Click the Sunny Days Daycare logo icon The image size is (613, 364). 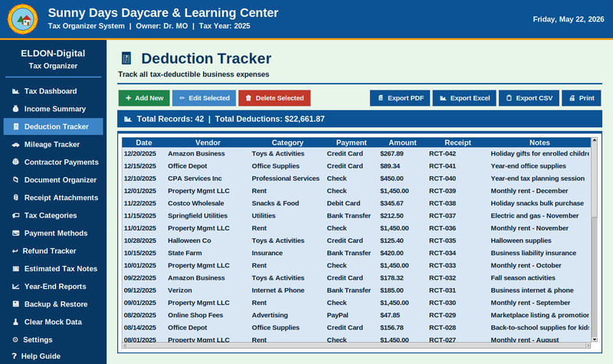(23, 19)
